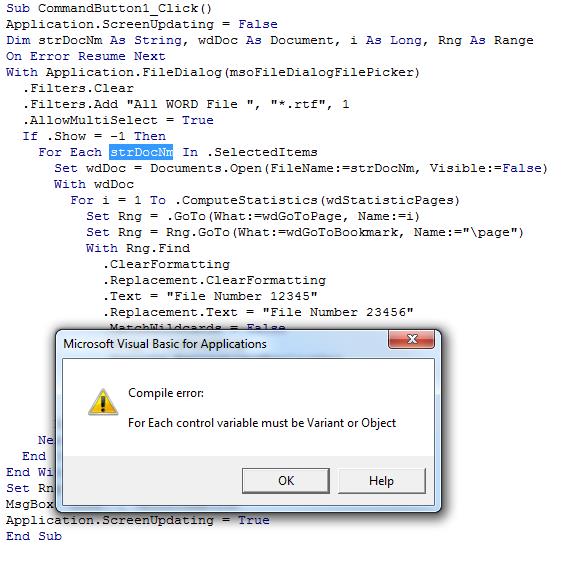
Task: Click the .ComputeStatistics loop line
Action: (x=265, y=200)
